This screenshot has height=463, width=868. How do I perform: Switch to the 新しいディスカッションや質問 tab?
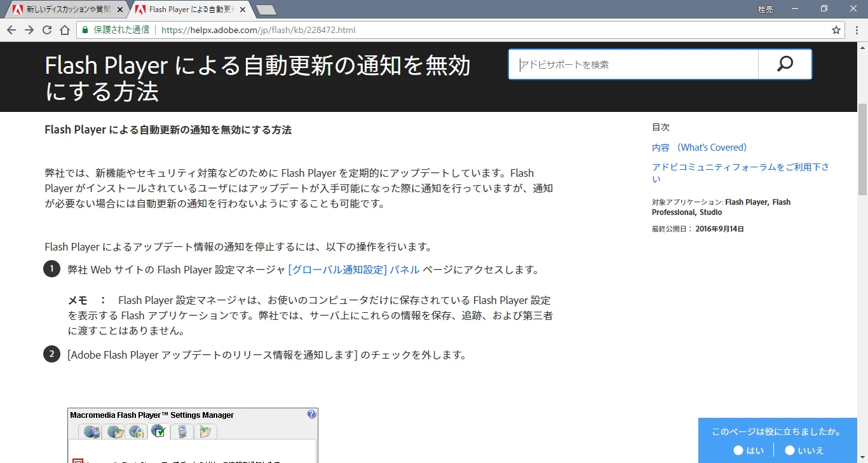pyautogui.click(x=69, y=10)
